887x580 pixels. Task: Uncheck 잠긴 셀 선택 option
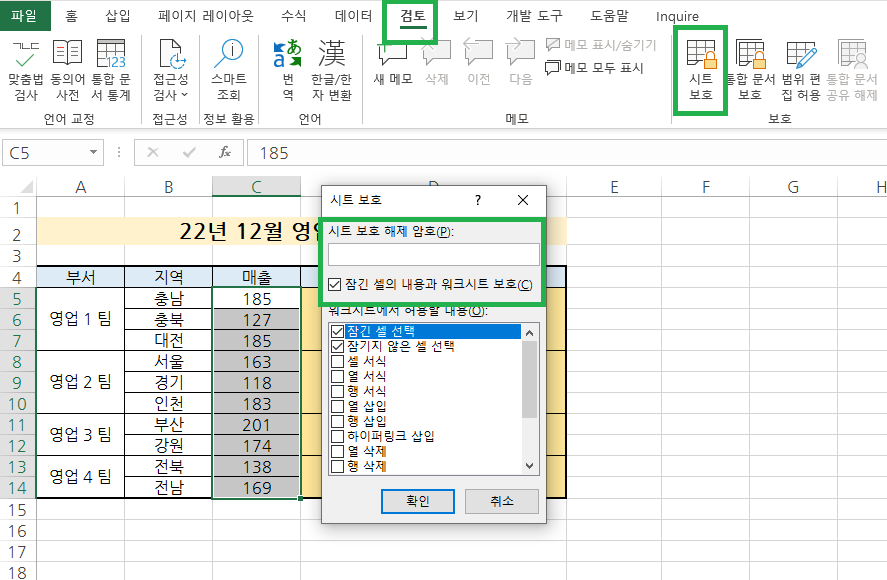[338, 331]
